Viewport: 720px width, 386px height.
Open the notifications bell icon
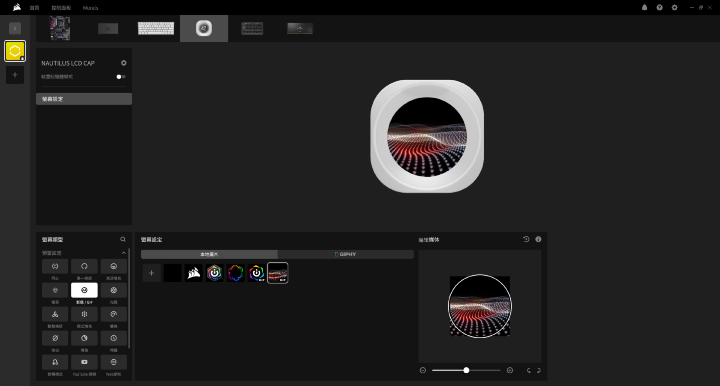[x=644, y=7]
